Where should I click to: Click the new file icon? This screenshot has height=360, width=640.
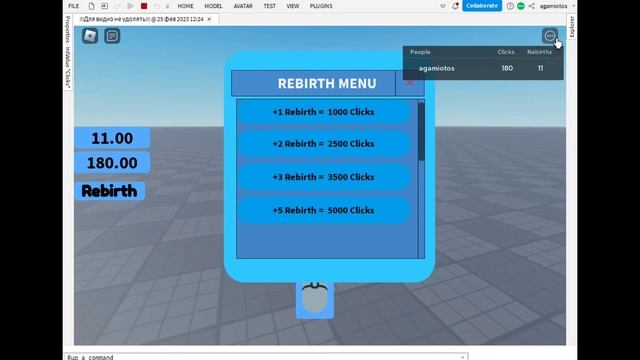point(91,6)
